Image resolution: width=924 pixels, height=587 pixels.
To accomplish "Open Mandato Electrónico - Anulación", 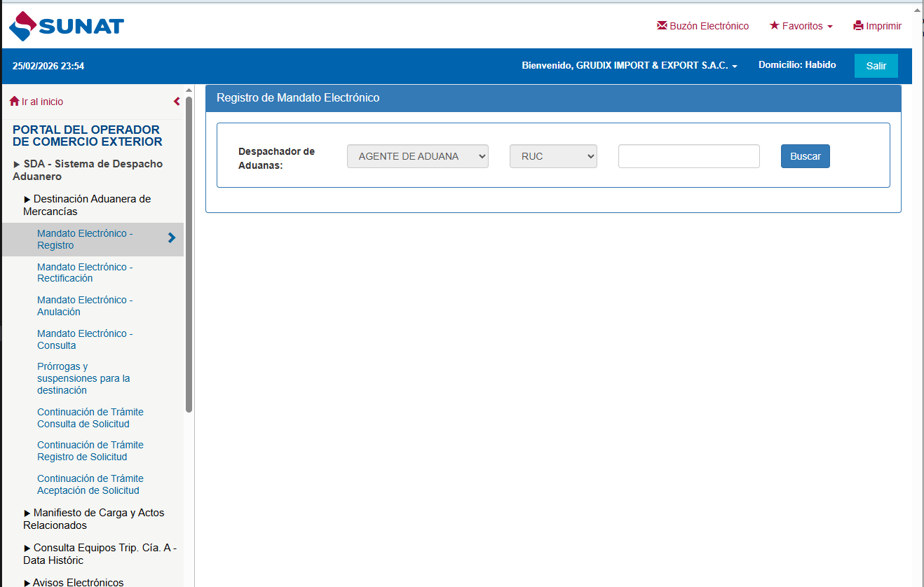I will (x=85, y=306).
